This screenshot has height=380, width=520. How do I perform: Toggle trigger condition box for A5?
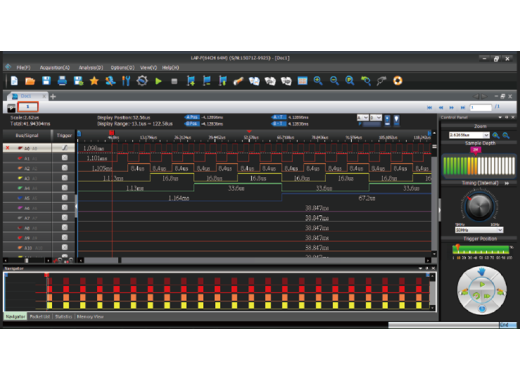click(x=65, y=198)
